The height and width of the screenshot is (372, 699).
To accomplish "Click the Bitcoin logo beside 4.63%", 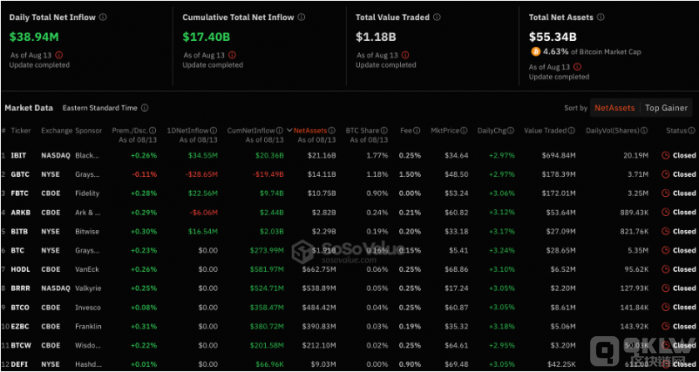I will 535,52.
